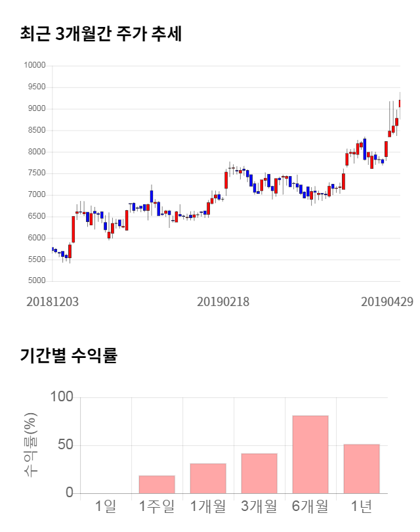Select the 20190218 date label
This screenshot has height=532, width=420.
coord(224,301)
